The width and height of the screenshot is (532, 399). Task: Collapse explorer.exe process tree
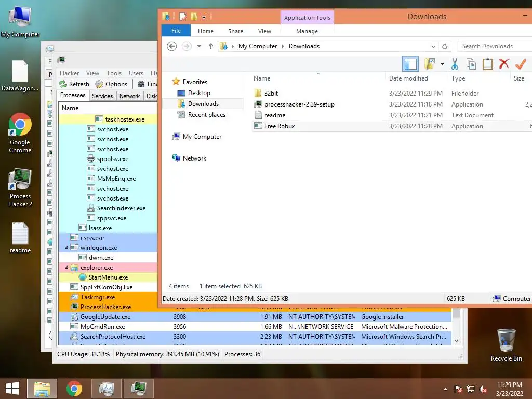(66, 268)
